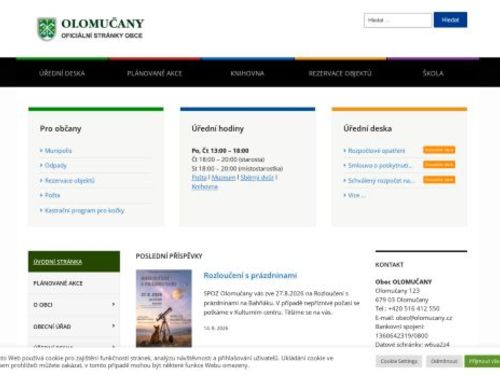Open the Schválený rozpočet notice
Image resolution: width=500 pixels, height=375 pixels.
381,180
